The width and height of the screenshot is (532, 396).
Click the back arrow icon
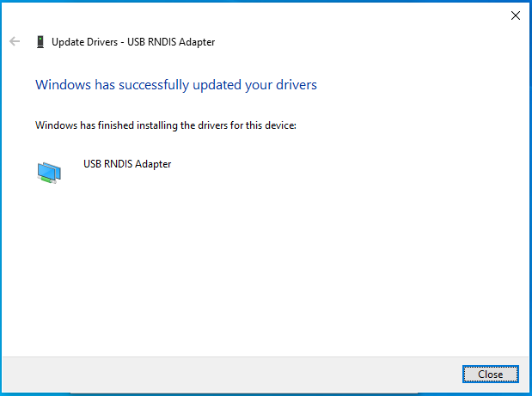[x=15, y=41]
